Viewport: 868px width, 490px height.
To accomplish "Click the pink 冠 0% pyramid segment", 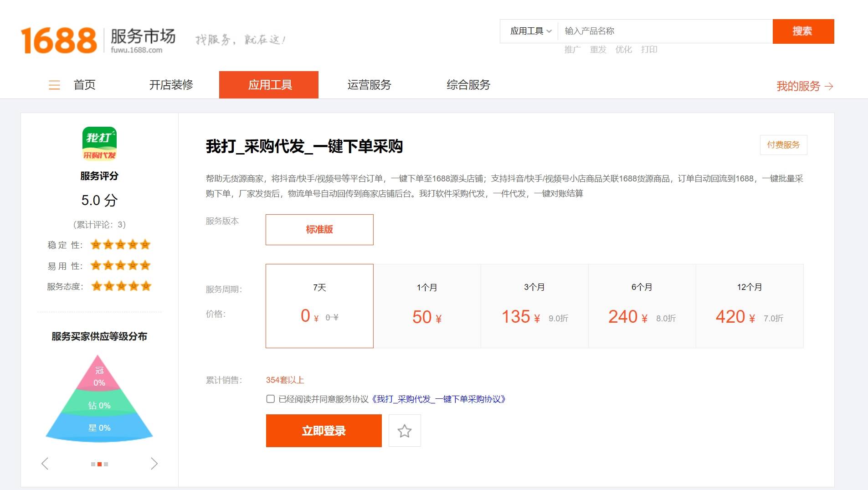I will pos(99,377).
